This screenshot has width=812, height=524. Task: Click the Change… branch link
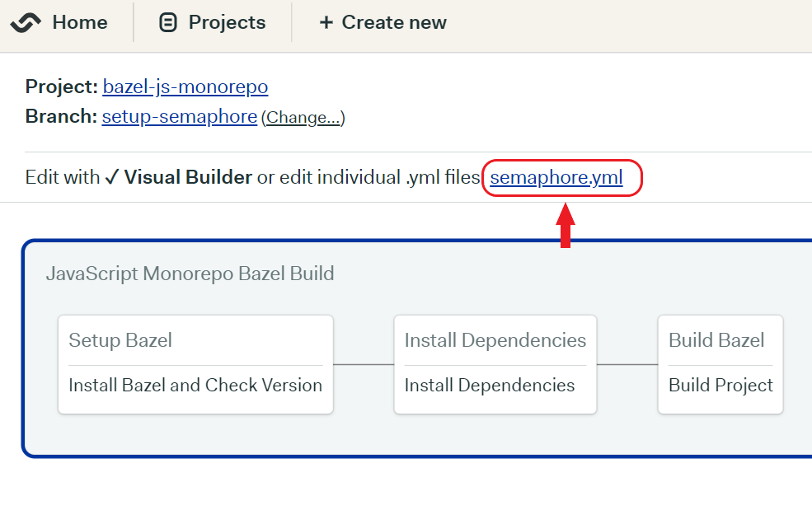[x=303, y=118]
